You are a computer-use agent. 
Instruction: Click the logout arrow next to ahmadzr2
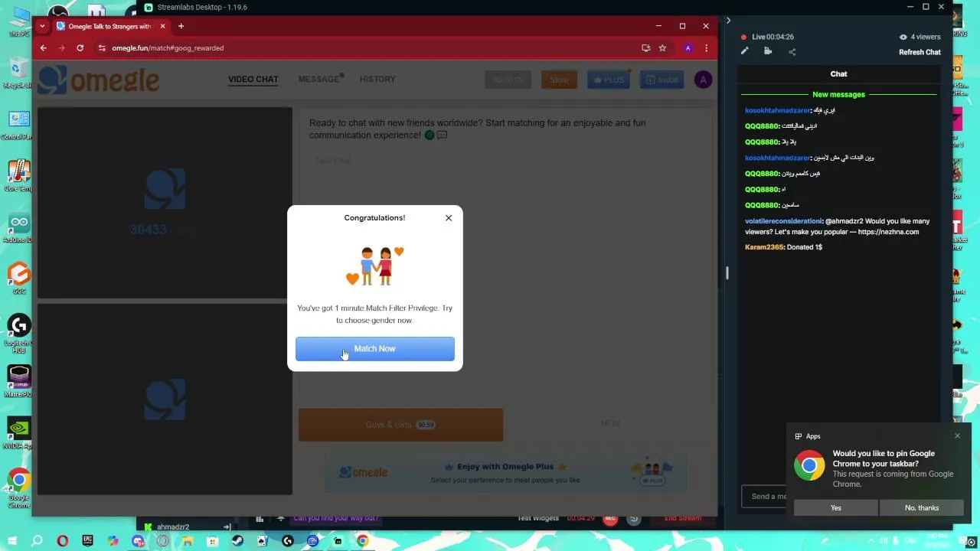click(227, 527)
